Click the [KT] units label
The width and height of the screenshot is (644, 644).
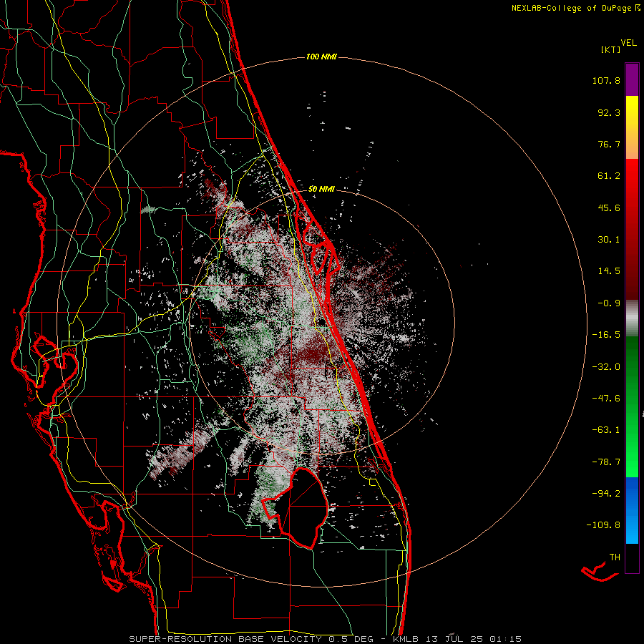click(611, 49)
